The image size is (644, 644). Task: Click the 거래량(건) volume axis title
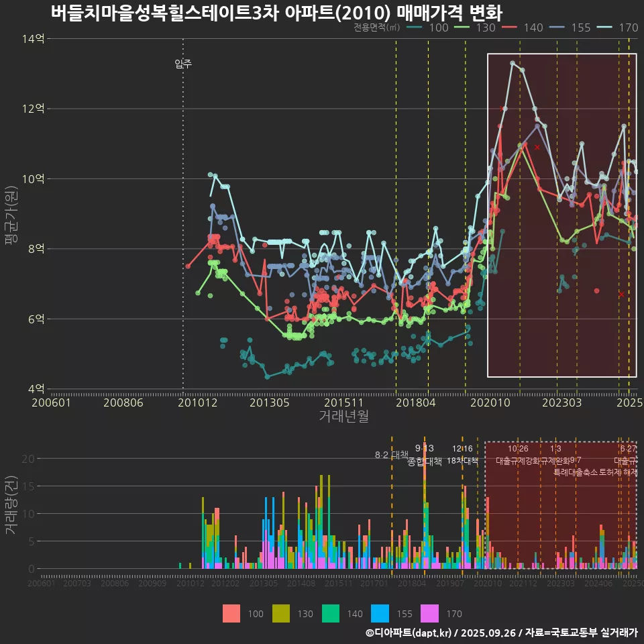pos(11,505)
